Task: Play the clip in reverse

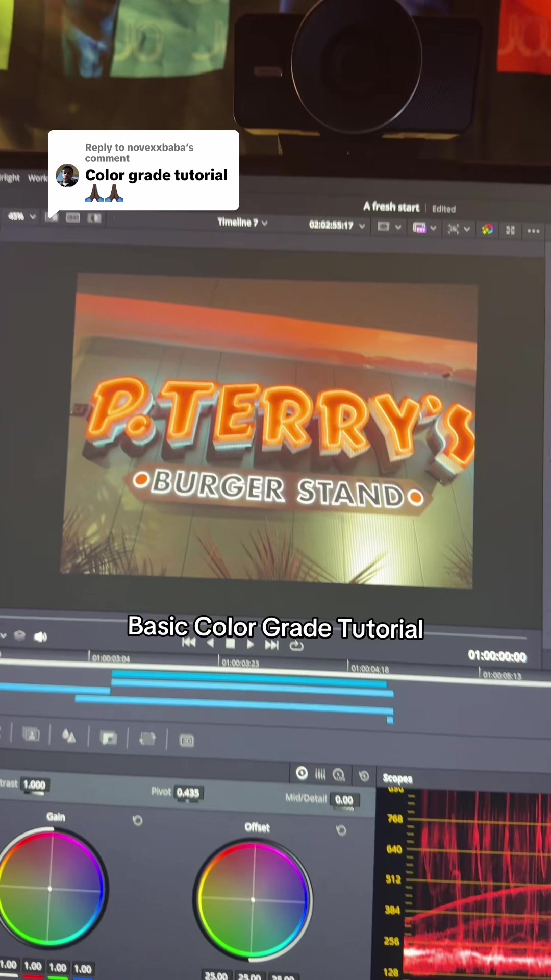Action: (x=210, y=643)
